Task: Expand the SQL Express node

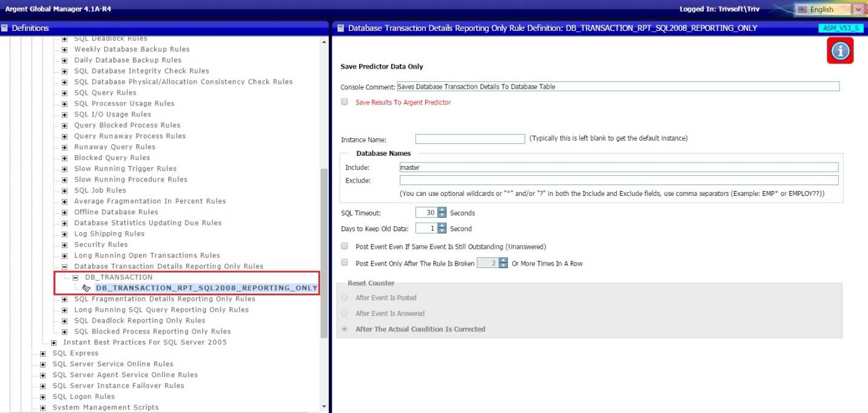Action: click(43, 353)
